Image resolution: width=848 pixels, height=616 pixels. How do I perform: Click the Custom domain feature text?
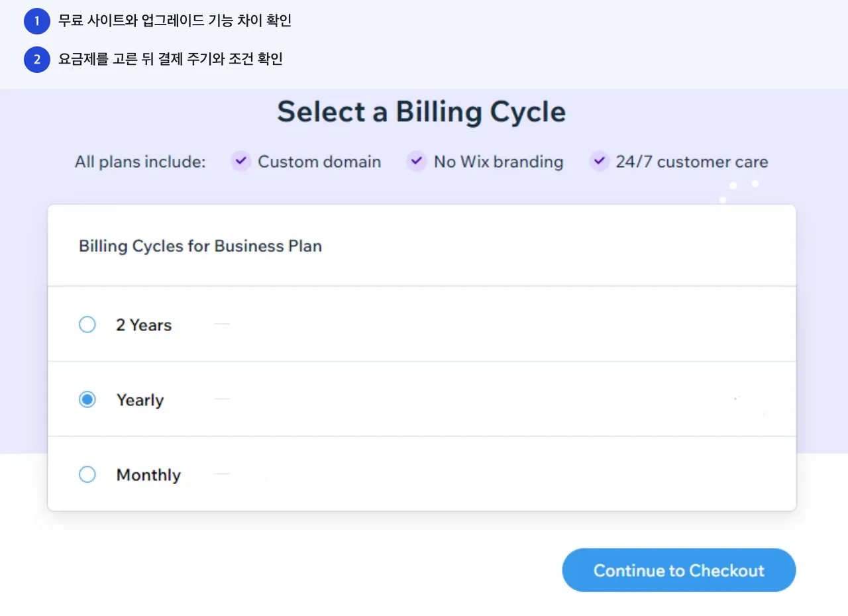319,162
